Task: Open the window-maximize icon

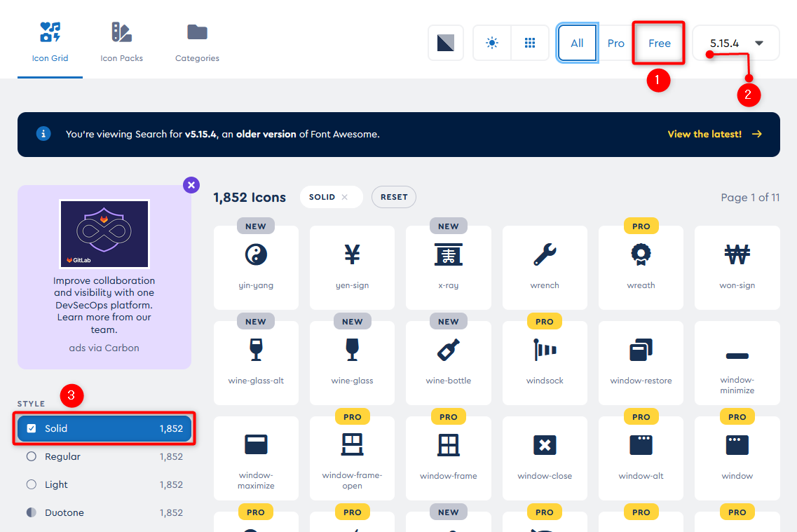Action: click(x=256, y=458)
